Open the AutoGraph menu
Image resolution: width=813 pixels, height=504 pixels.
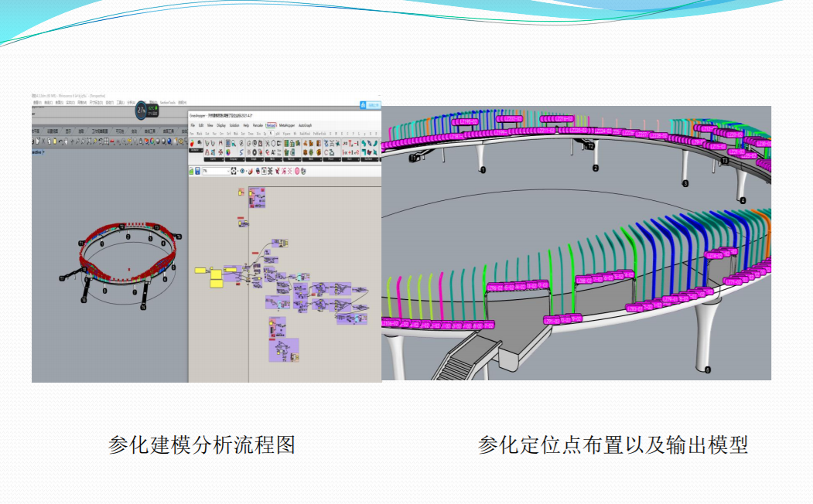(305, 125)
